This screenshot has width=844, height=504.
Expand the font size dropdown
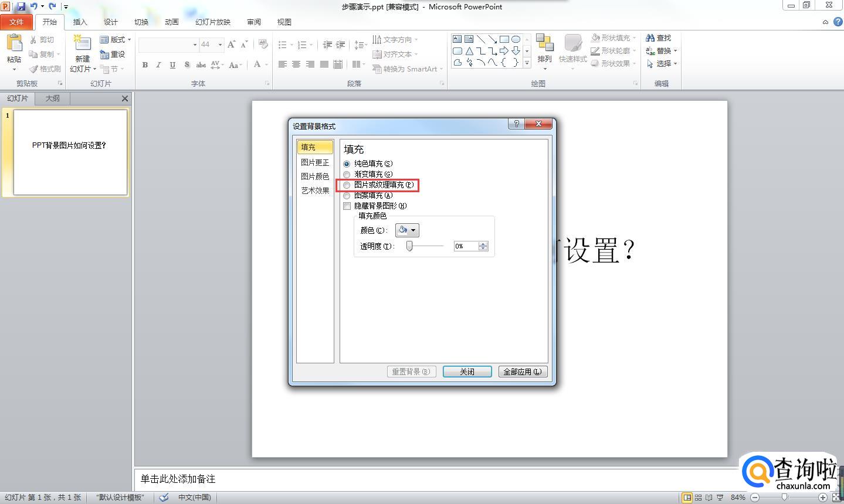pos(220,45)
